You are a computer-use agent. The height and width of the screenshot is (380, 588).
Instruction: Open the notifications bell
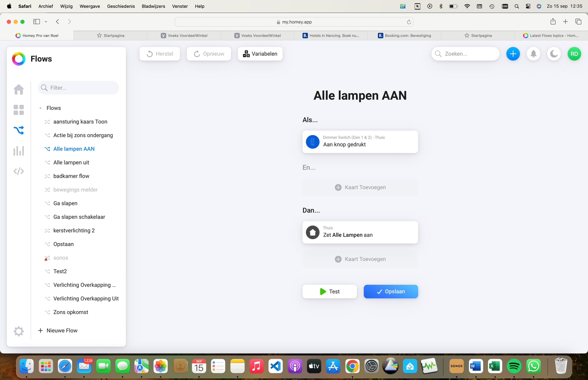coord(533,54)
